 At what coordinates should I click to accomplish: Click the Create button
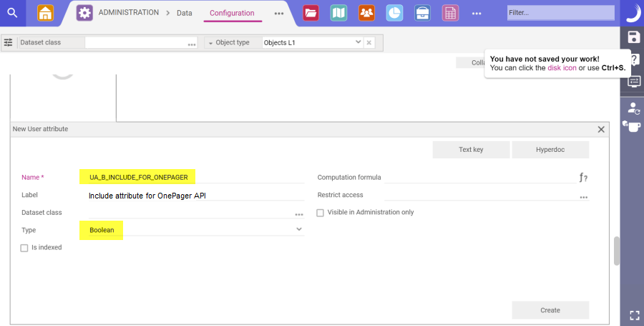pyautogui.click(x=550, y=310)
